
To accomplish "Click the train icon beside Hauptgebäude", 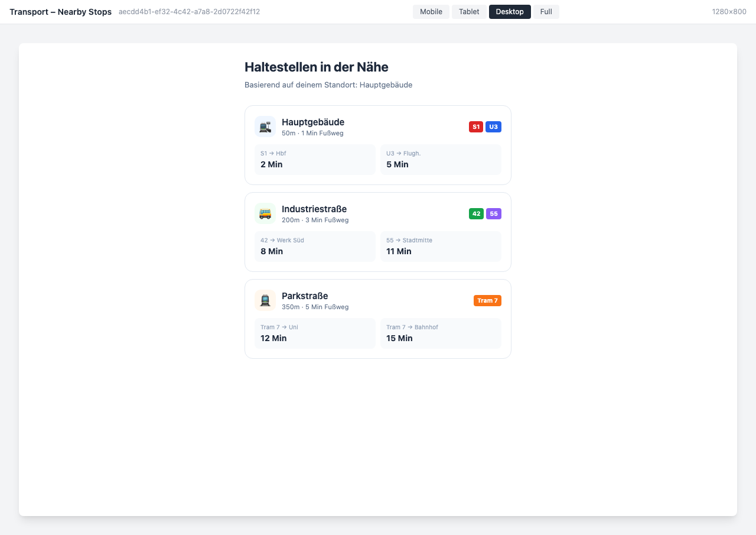I will [265, 127].
